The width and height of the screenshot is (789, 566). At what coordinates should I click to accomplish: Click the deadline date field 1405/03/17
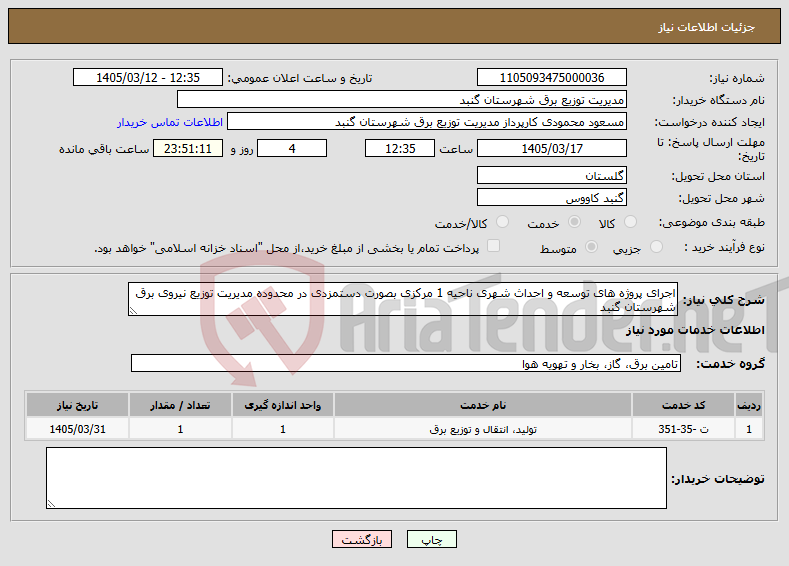[x=551, y=148]
